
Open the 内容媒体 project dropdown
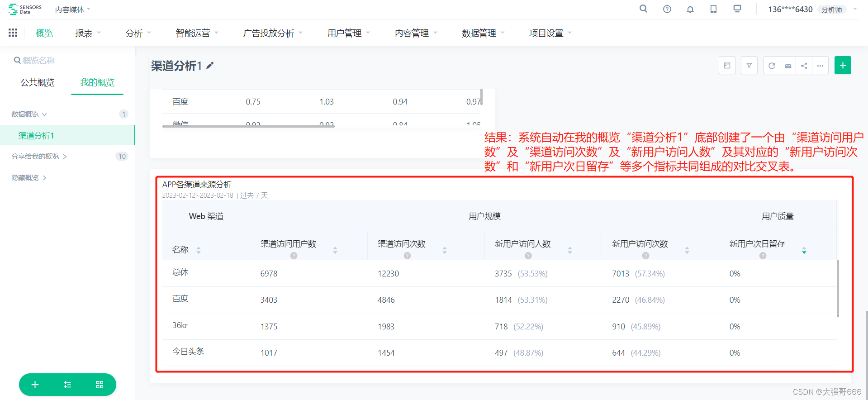(73, 10)
